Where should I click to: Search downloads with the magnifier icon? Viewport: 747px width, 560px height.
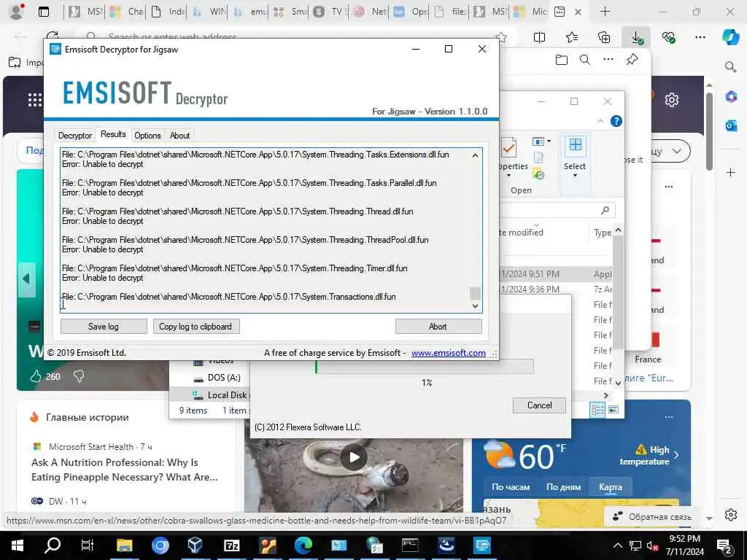tap(585, 60)
